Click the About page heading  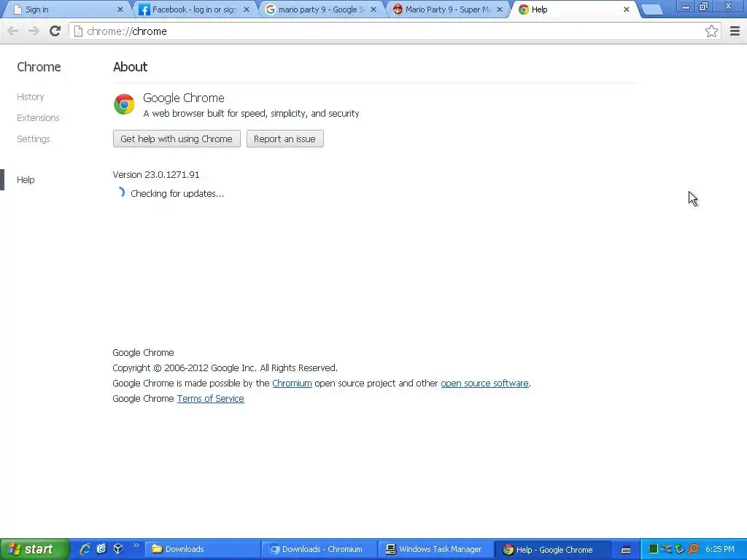(x=130, y=67)
